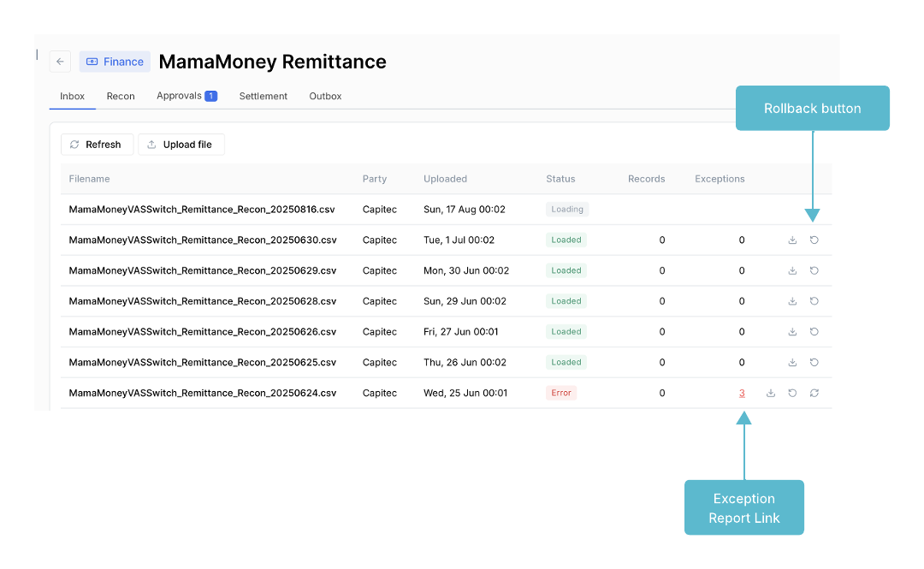Reprocess the Recon_20250624.csv error file
Image resolution: width=924 pixels, height=569 pixels.
point(814,394)
